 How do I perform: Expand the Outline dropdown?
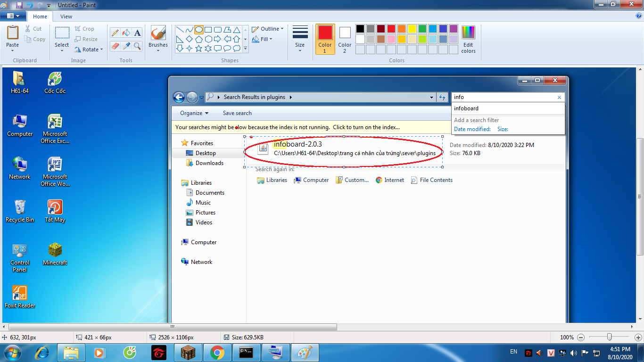point(268,29)
